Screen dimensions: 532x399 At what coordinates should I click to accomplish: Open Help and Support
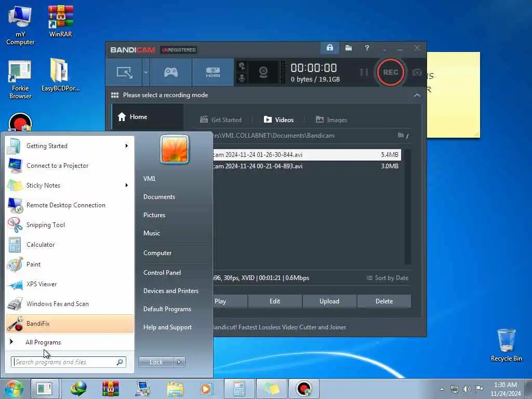coord(168,327)
